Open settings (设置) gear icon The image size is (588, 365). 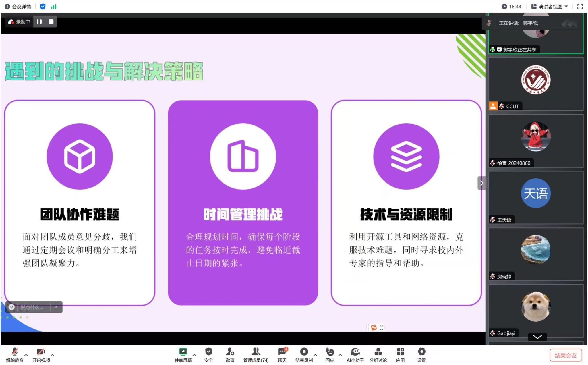(x=421, y=352)
